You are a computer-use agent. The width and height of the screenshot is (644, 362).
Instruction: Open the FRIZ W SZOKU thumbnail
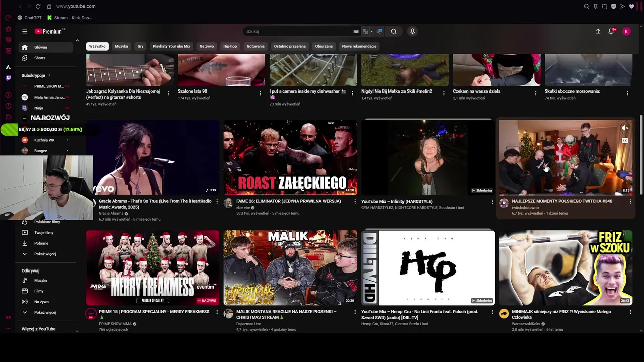tap(566, 267)
